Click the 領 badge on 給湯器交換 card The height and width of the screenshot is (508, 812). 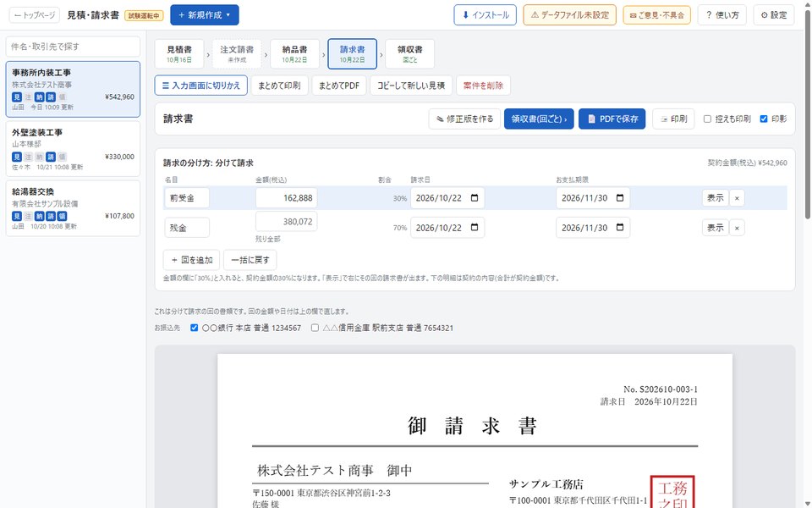pos(62,216)
